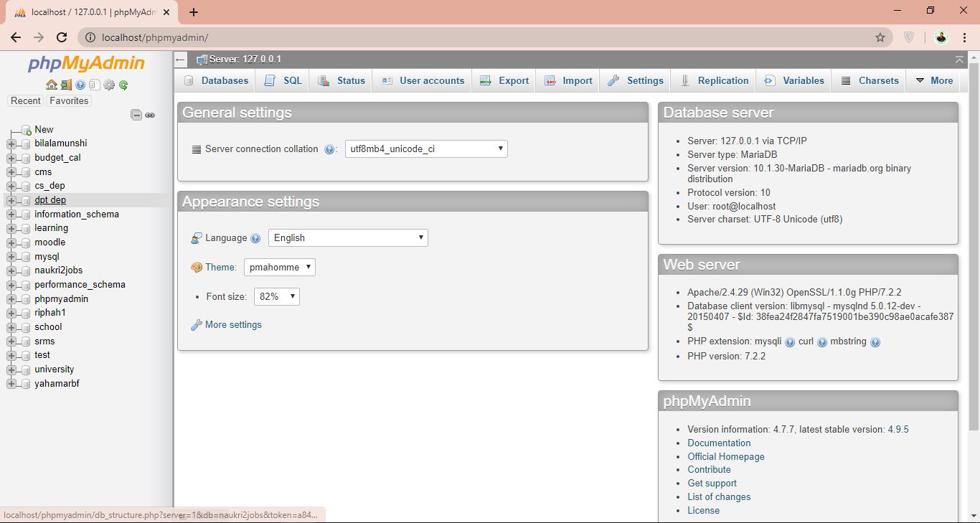Open the Font size dropdown showing 82%
The width and height of the screenshot is (980, 523).
277,297
